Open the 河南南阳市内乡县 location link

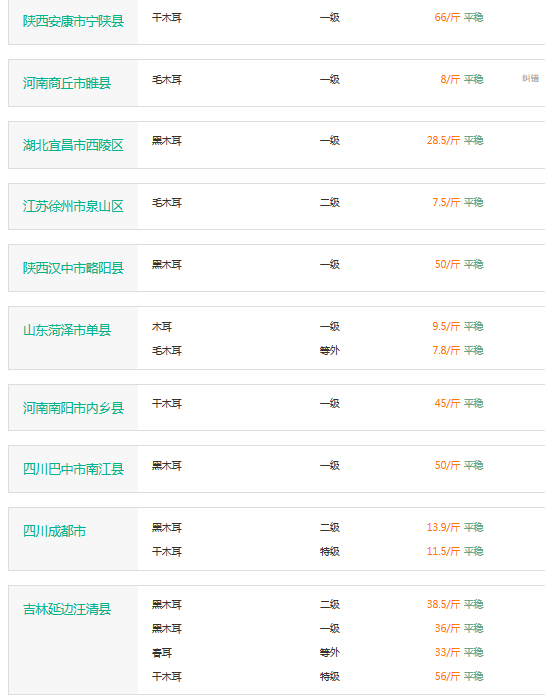73,408
